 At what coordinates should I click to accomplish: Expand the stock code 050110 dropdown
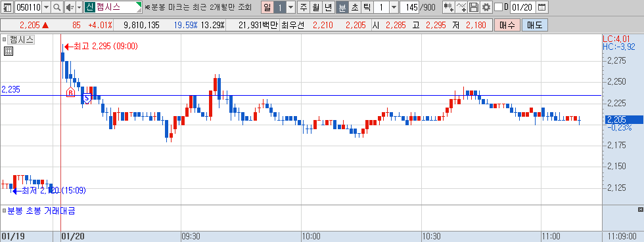[46, 7]
